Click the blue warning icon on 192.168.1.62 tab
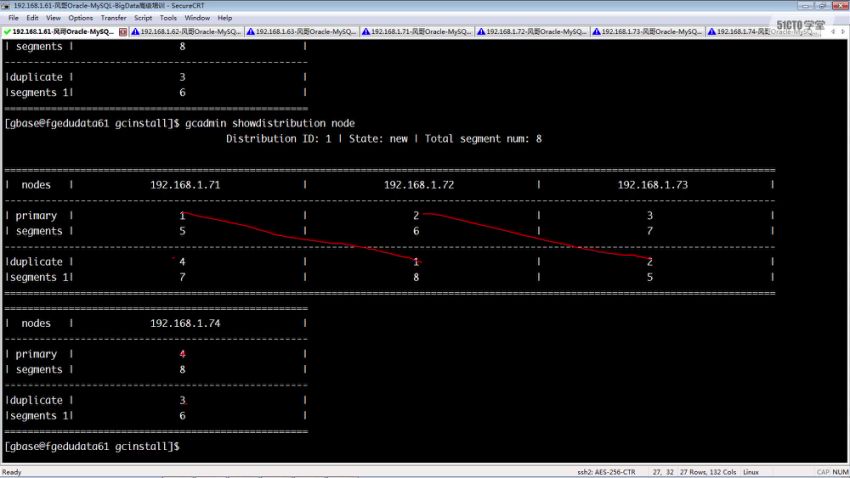850x478 pixels. (x=136, y=31)
